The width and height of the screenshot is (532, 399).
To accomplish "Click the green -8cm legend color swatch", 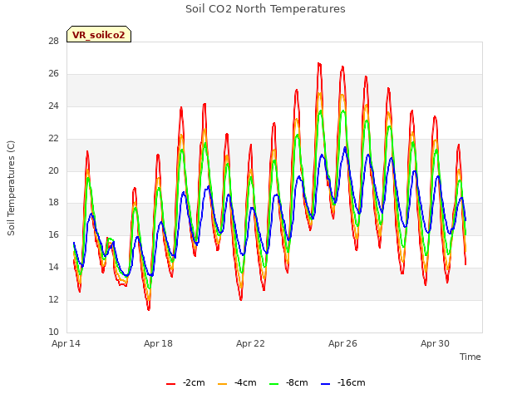I will click(273, 384).
